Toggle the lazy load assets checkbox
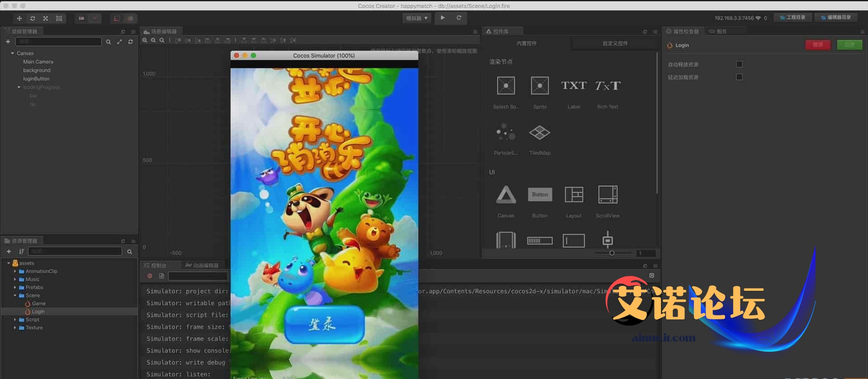The width and height of the screenshot is (868, 379). pos(739,77)
